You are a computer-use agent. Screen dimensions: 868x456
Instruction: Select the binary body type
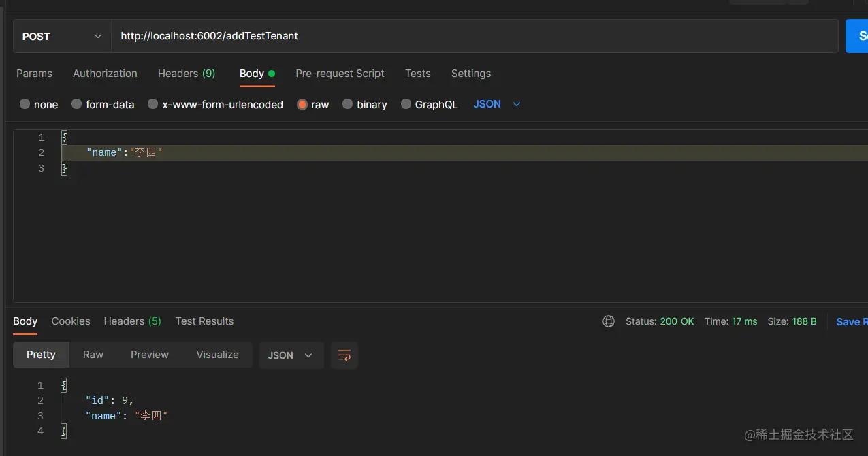pyautogui.click(x=365, y=104)
